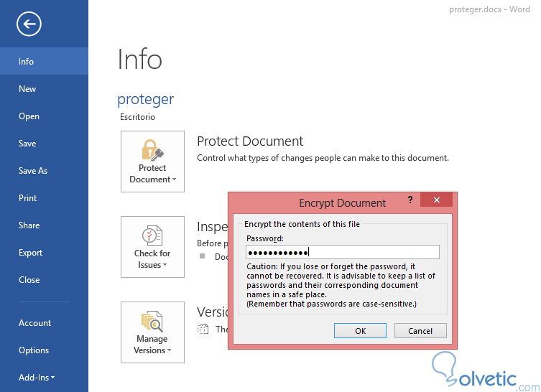This screenshot has height=392, width=541.
Task: Open Word Options
Action: click(x=44, y=350)
